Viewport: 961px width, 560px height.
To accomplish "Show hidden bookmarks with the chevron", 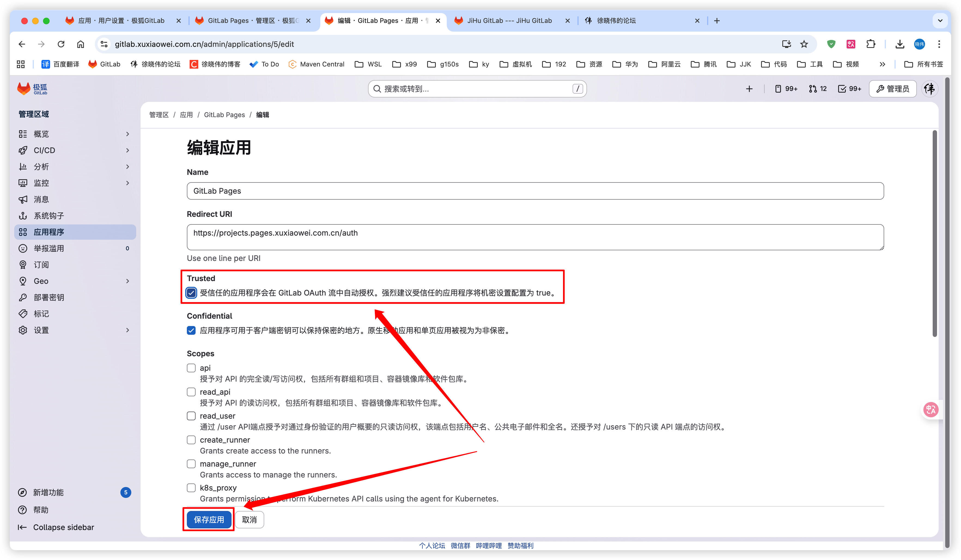I will point(882,65).
